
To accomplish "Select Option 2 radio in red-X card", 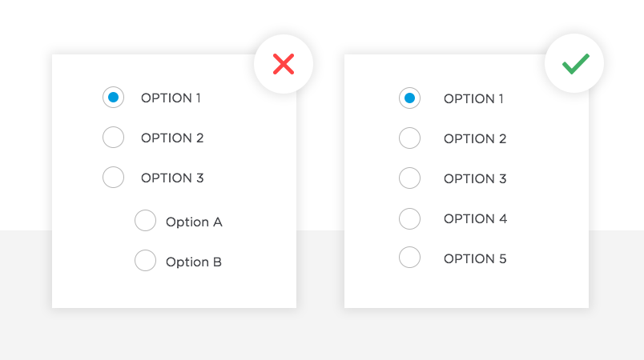I will (x=114, y=138).
